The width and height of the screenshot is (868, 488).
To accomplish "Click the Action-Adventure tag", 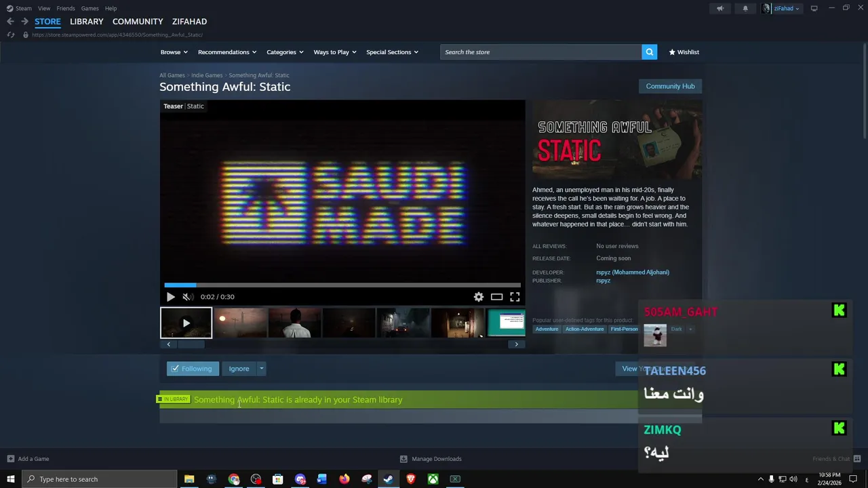I will click(x=585, y=329).
